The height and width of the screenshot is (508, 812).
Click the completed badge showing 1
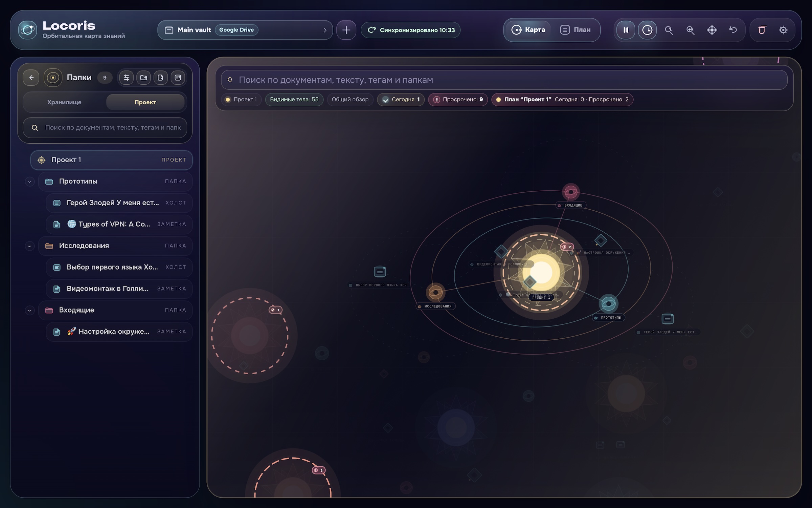[275, 310]
